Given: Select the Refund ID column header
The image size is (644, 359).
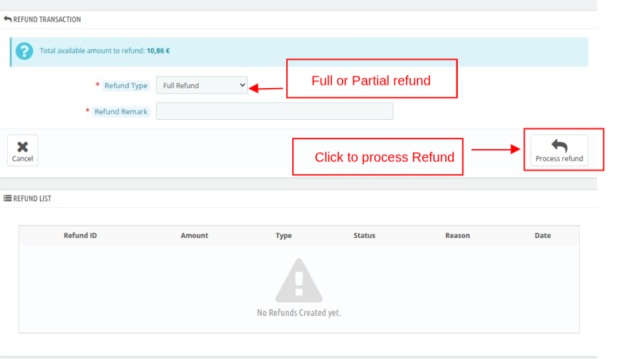Looking at the screenshot, I should coord(80,235).
